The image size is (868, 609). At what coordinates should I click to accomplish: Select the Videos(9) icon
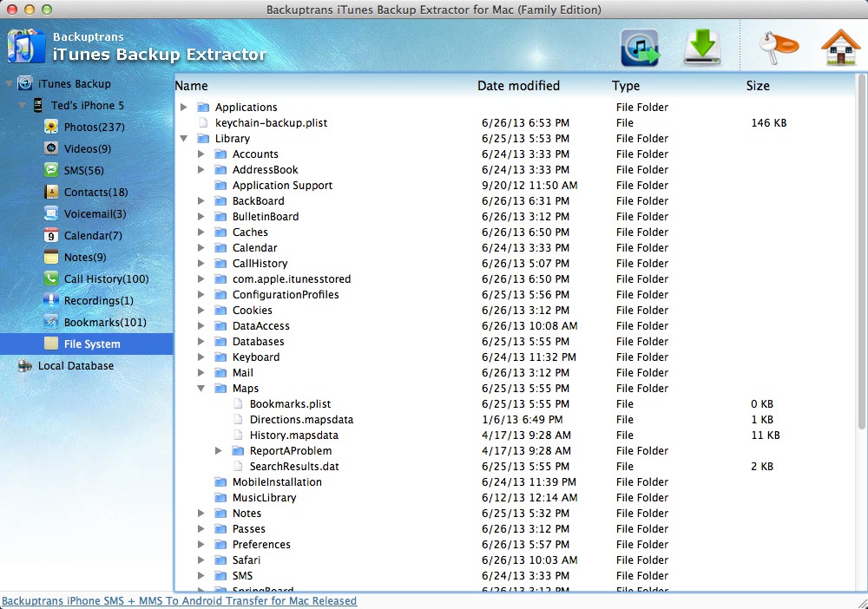(51, 149)
